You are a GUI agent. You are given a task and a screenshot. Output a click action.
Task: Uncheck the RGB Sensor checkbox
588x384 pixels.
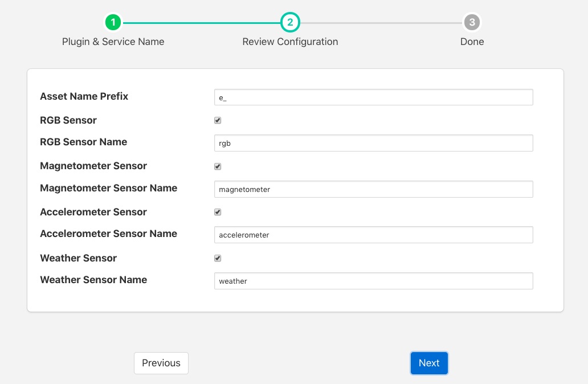(x=218, y=120)
